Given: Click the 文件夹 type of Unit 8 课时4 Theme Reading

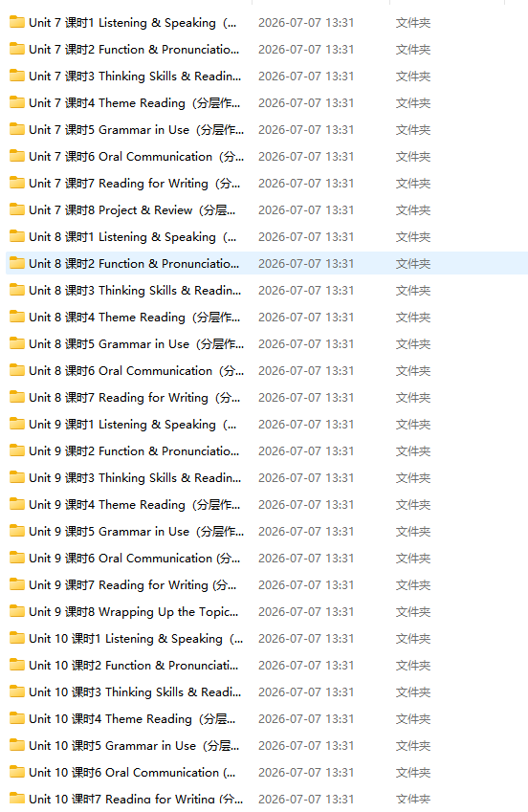Looking at the screenshot, I should [x=413, y=317].
